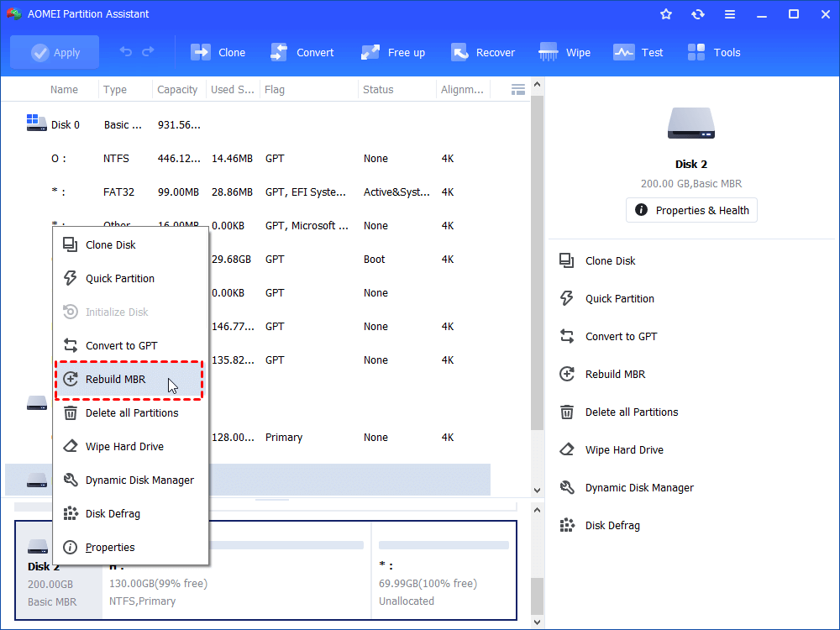Viewport: 840px width, 630px height.
Task: Open the Tools toolbar option
Action: point(714,52)
